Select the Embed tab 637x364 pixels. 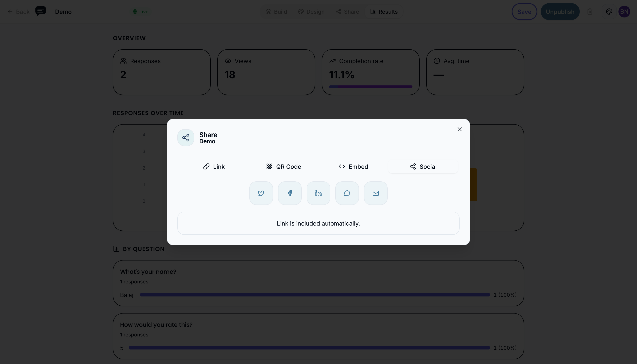[353, 166]
